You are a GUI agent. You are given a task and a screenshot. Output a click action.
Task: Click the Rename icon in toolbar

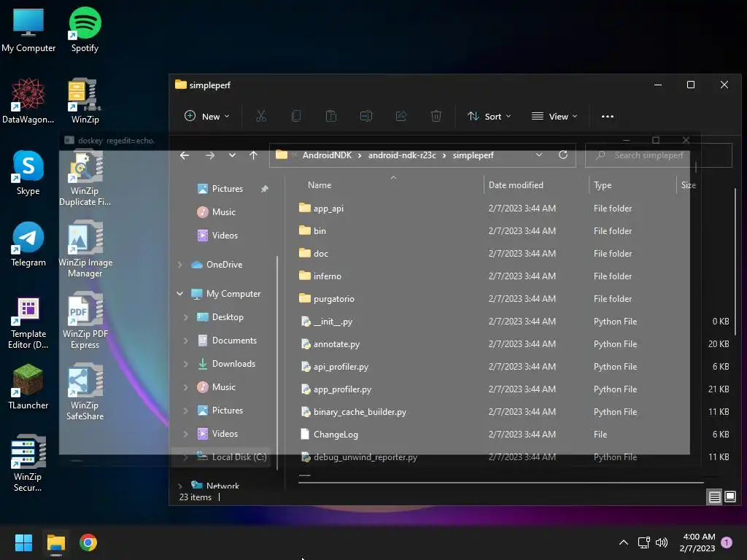[366, 116]
